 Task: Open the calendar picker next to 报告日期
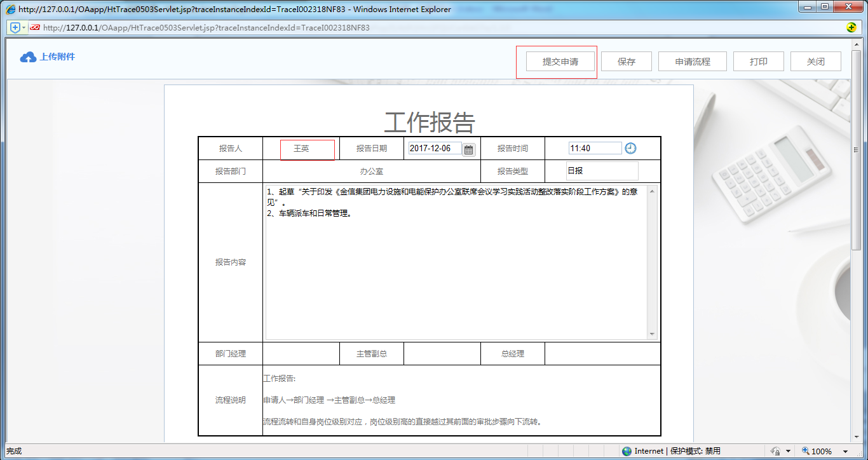click(x=468, y=149)
